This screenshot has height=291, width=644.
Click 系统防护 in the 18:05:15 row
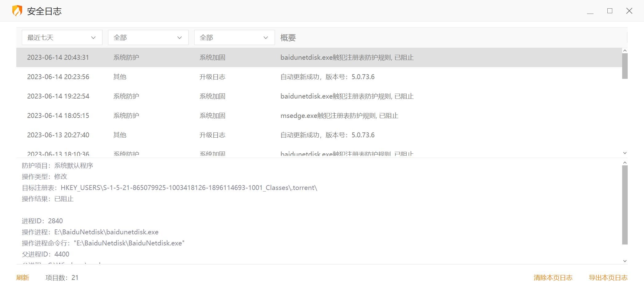[x=126, y=115]
